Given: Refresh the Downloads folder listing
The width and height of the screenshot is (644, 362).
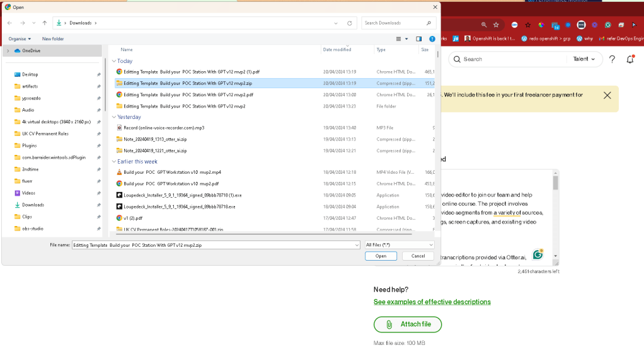Looking at the screenshot, I should pyautogui.click(x=350, y=23).
